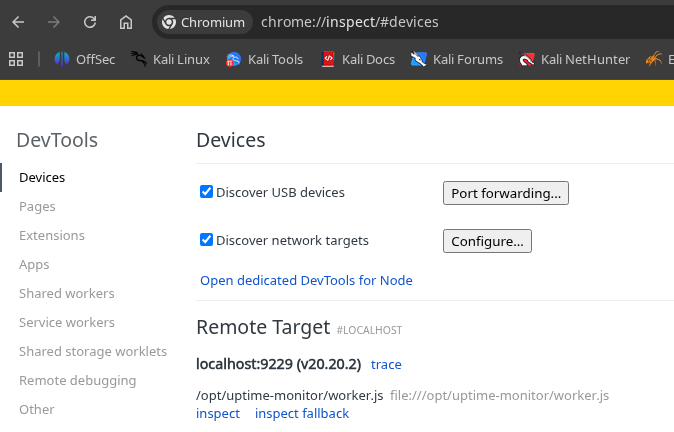The height and width of the screenshot is (432, 674).
Task: Click the browser back arrow
Action: pos(18,22)
